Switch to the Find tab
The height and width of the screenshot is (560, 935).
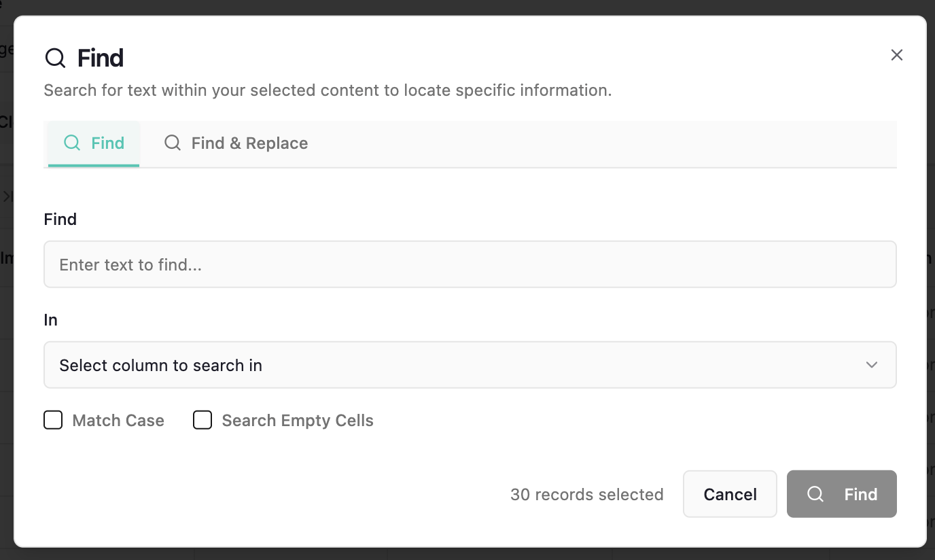[94, 143]
